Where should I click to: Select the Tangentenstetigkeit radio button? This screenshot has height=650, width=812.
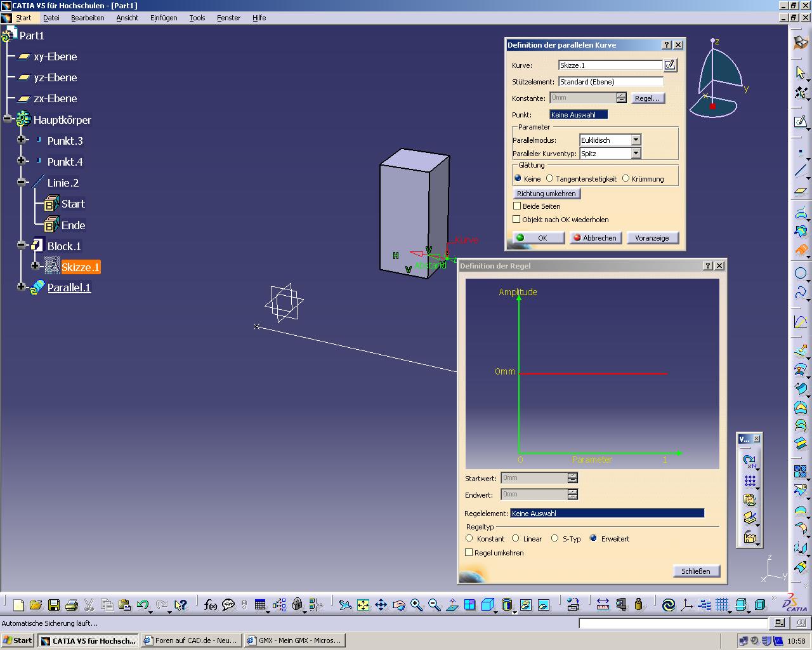click(549, 178)
